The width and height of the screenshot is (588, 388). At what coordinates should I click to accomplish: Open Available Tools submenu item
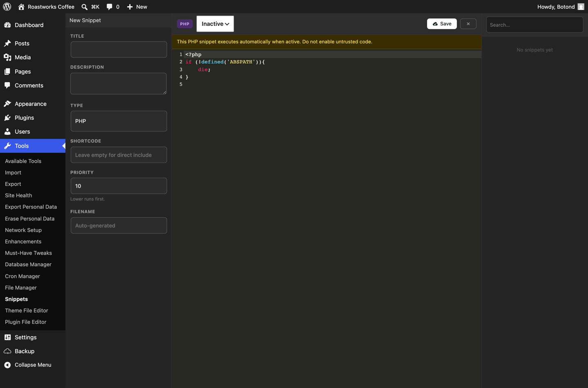click(x=23, y=161)
